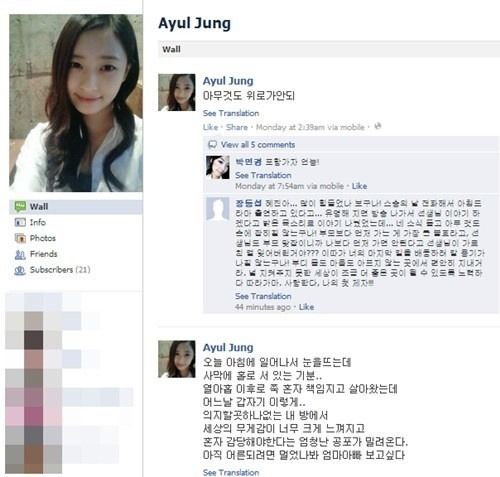The height and width of the screenshot is (477, 500).
Task: Click the Subscribers icon in sidebar
Action: [20, 270]
